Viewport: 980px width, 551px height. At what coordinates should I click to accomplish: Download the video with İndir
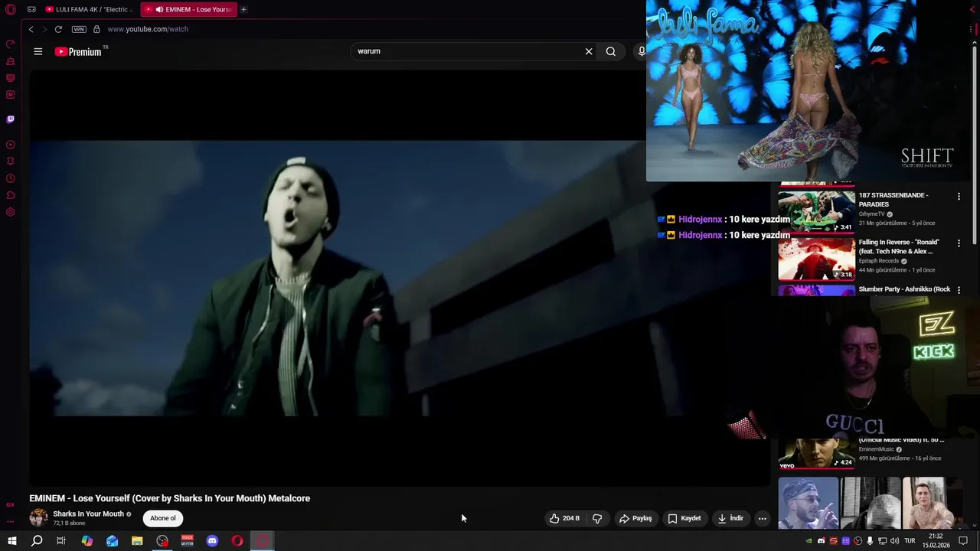(730, 518)
